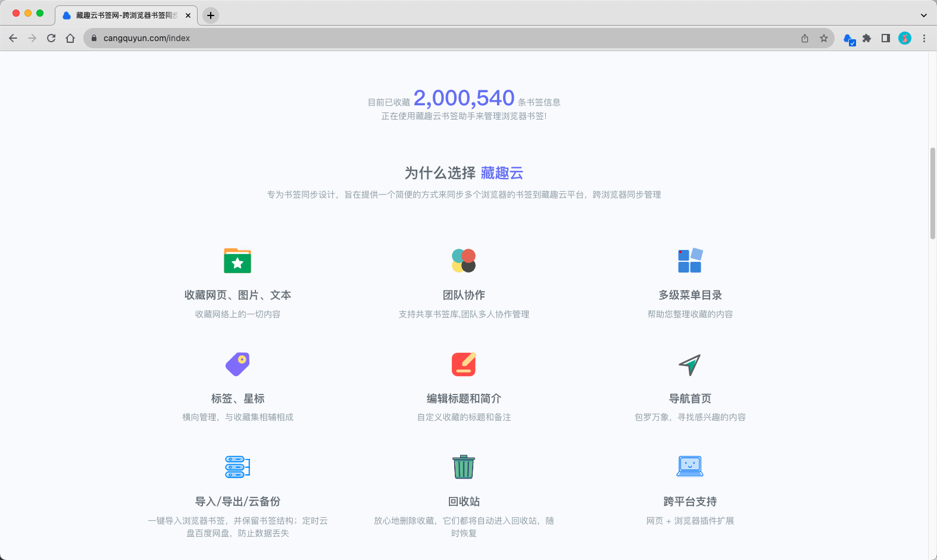Open the blue cloud bookmark extension icon
Viewport: 937px width, 560px height.
click(849, 39)
